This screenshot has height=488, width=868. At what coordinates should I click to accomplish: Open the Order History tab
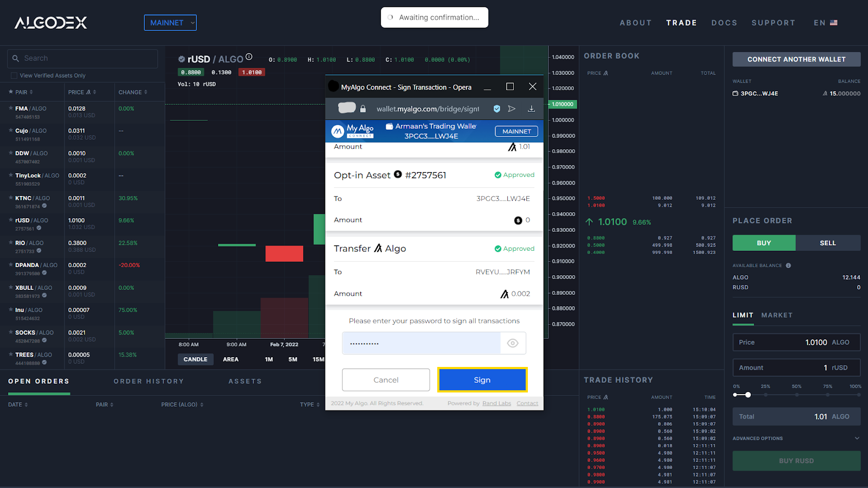(x=149, y=382)
